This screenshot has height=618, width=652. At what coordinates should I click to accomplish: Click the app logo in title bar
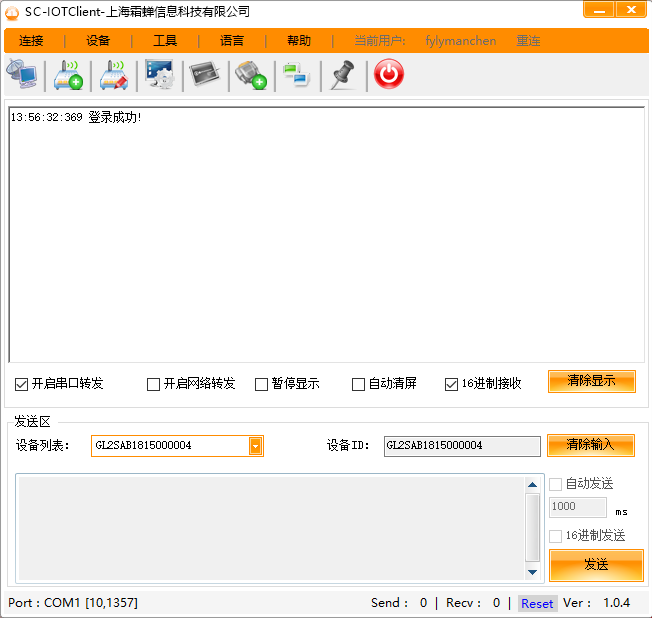(x=12, y=12)
